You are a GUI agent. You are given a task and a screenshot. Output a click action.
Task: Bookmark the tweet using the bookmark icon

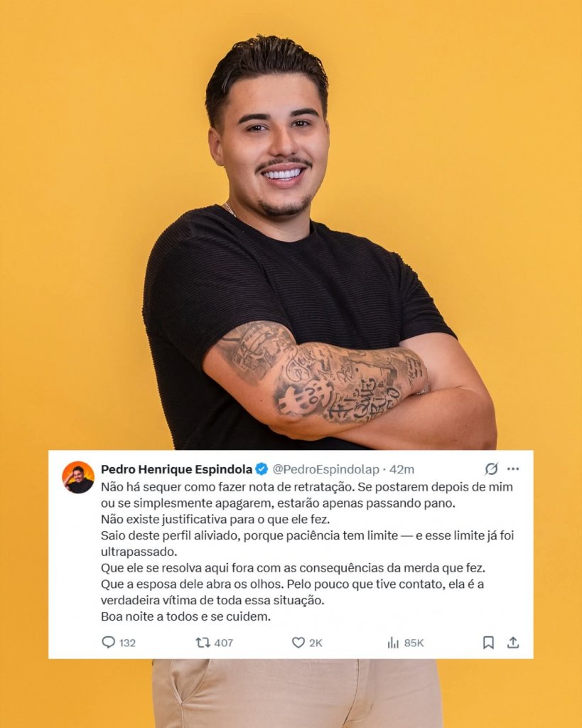tap(488, 643)
